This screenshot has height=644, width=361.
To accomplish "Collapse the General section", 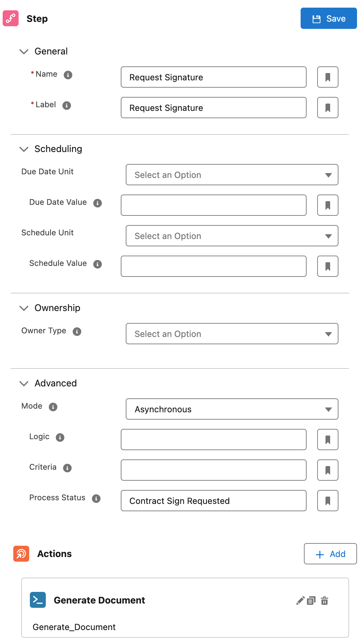I will pos(24,51).
